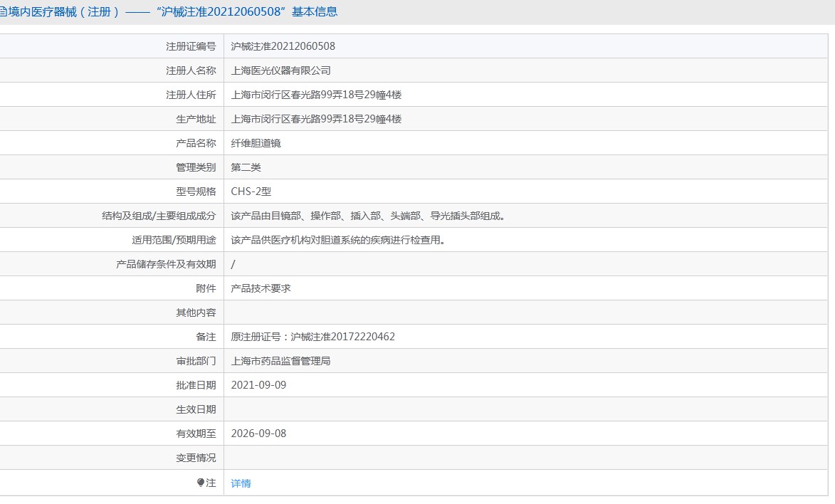Click the management category value 第二类
The image size is (835, 504).
(x=246, y=167)
